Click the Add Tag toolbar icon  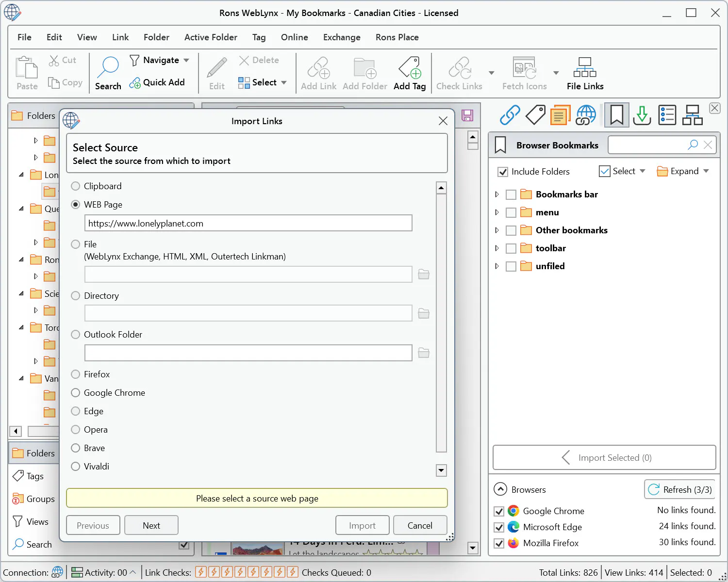pyautogui.click(x=410, y=68)
